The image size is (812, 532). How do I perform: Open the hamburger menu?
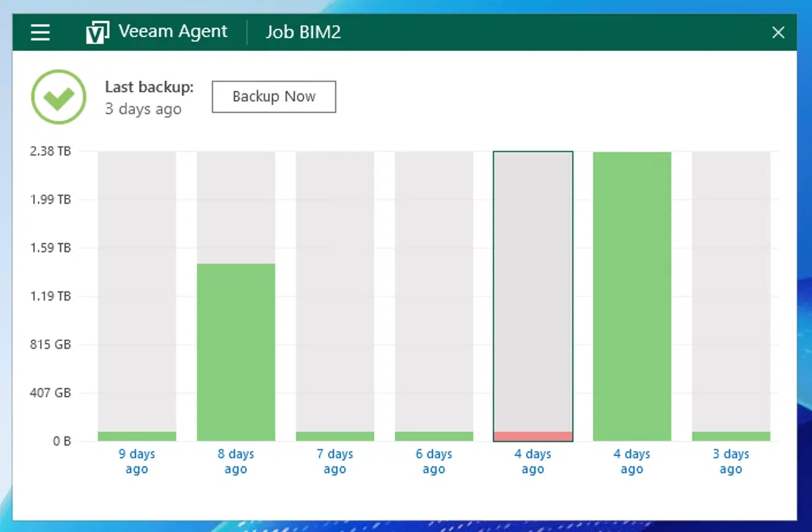tap(40, 32)
